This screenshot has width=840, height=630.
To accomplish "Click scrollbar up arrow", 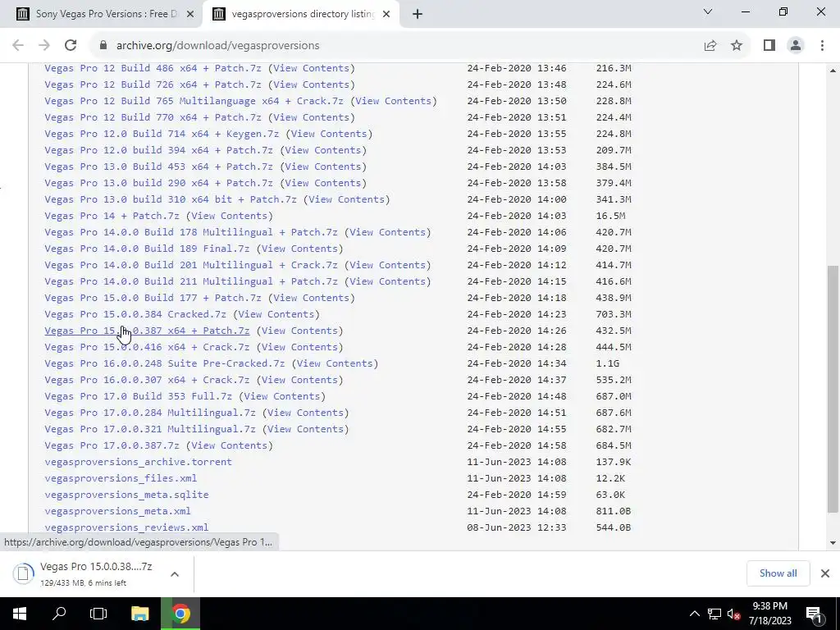I will click(833, 71).
